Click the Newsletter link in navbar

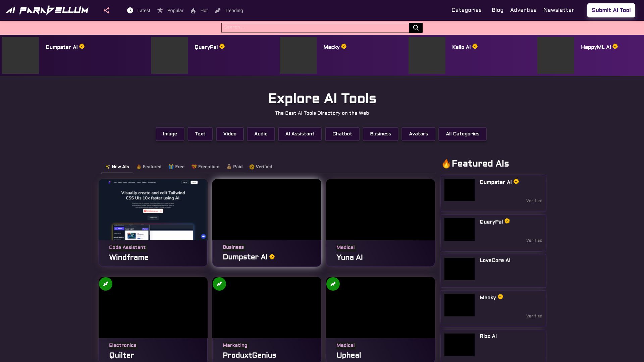(558, 10)
